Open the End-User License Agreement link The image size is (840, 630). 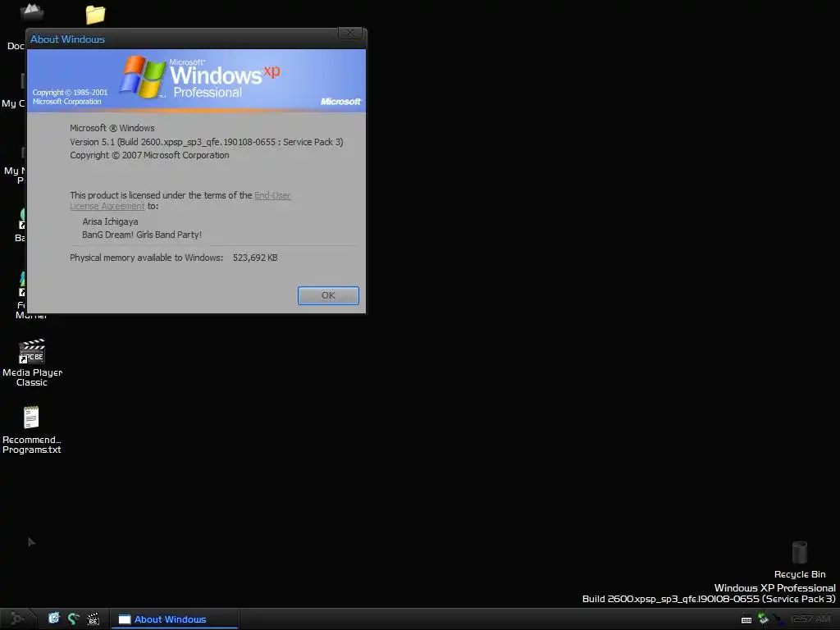coord(272,195)
